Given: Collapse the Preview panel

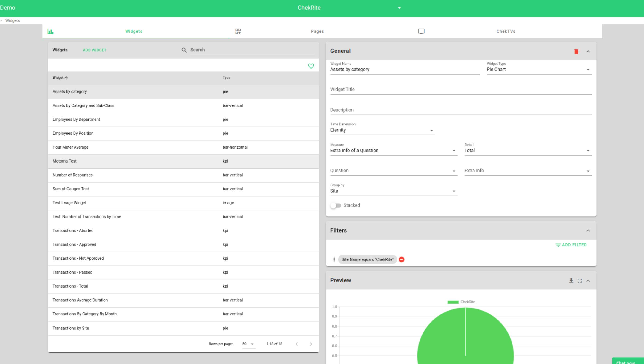Looking at the screenshot, I should tap(588, 281).
